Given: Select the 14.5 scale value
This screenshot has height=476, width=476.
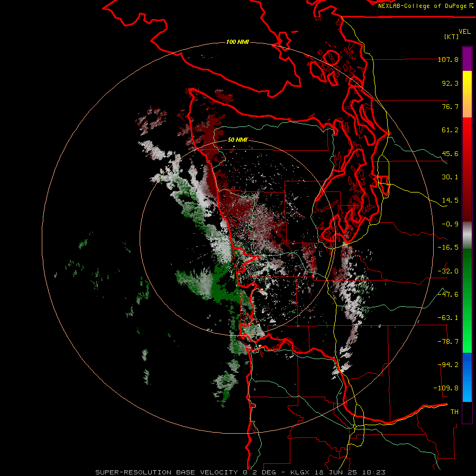Looking at the screenshot, I should coord(450,200).
